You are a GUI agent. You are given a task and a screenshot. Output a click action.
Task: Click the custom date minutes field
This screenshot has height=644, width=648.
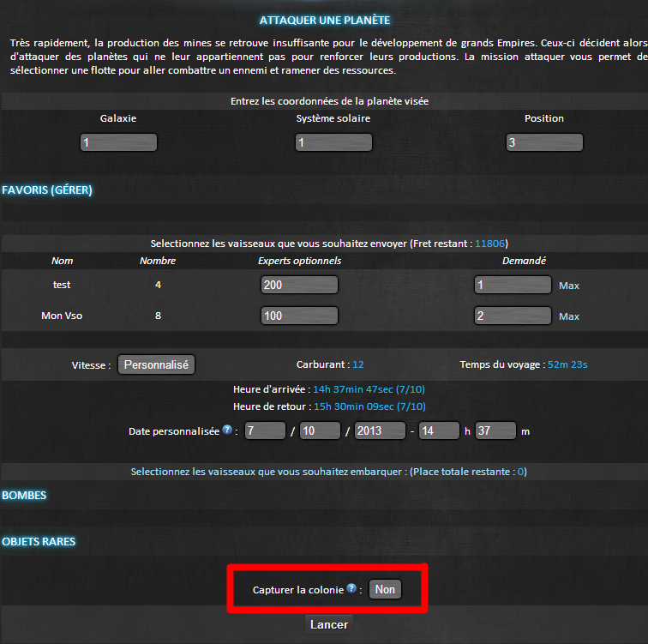coord(495,430)
